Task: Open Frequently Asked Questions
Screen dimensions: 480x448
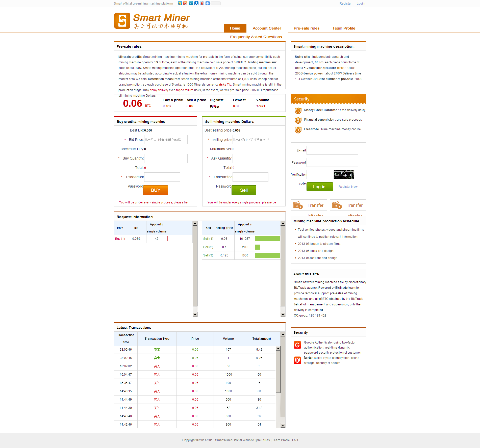Action: tap(256, 37)
